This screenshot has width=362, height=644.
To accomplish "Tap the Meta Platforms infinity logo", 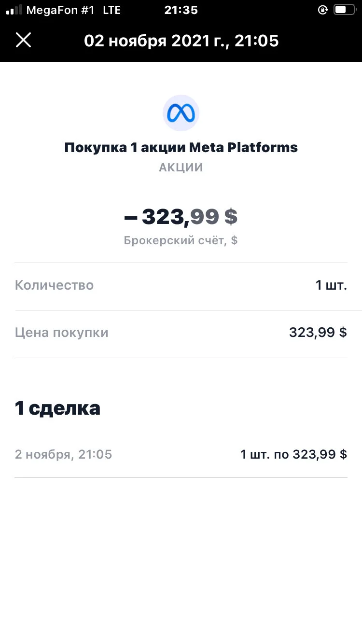I will pos(181,113).
